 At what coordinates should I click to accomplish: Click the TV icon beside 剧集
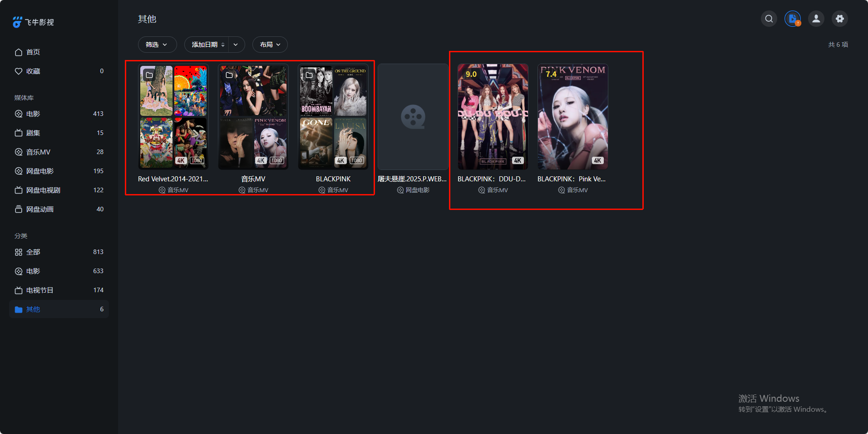(x=19, y=133)
